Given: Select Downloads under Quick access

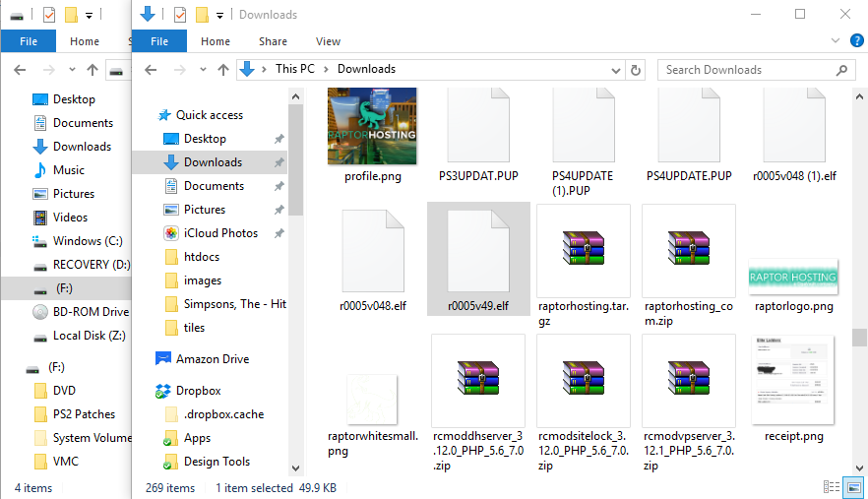Looking at the screenshot, I should tap(213, 162).
